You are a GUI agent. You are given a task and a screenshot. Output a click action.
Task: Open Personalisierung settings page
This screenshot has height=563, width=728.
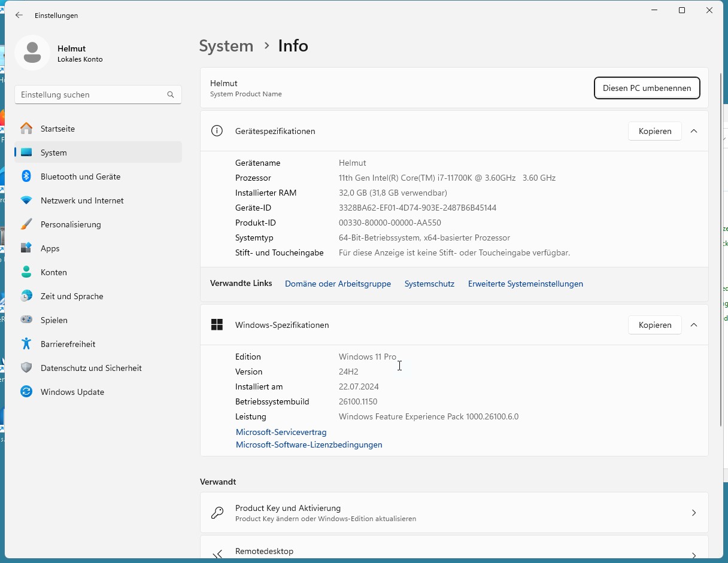[x=98, y=224]
